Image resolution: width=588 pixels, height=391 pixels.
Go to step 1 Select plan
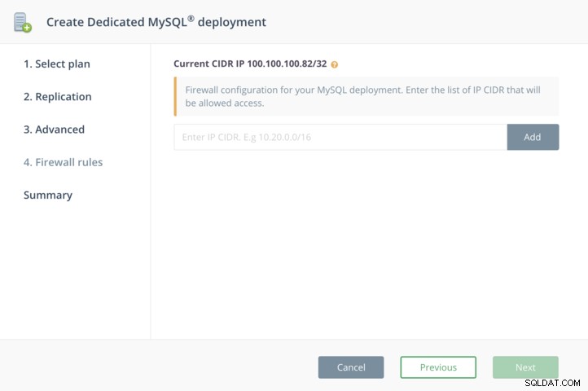click(57, 64)
